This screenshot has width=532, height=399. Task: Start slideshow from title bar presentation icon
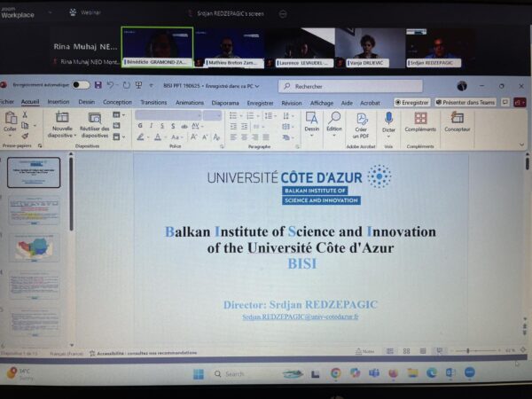[x=138, y=85]
